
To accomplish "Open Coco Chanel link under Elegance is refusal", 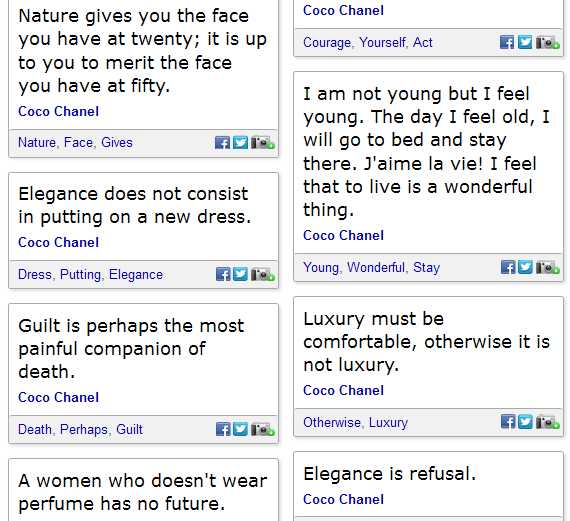I will click(x=344, y=499).
